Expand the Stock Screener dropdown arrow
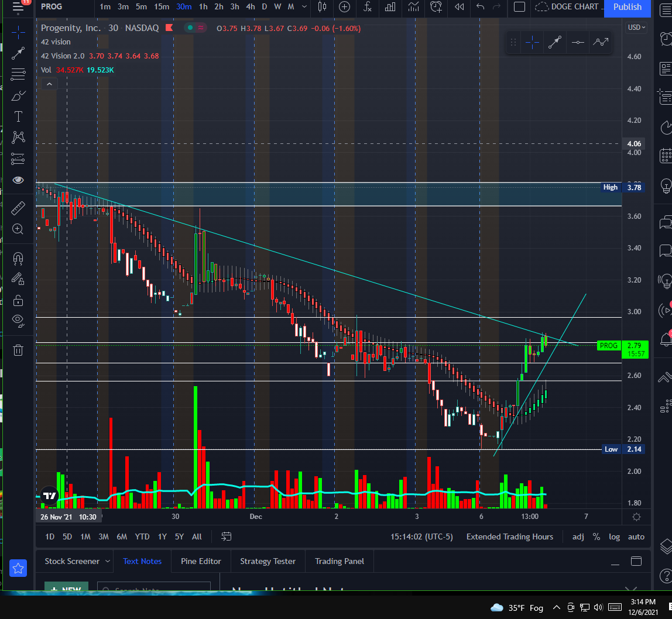672x619 pixels. point(108,561)
